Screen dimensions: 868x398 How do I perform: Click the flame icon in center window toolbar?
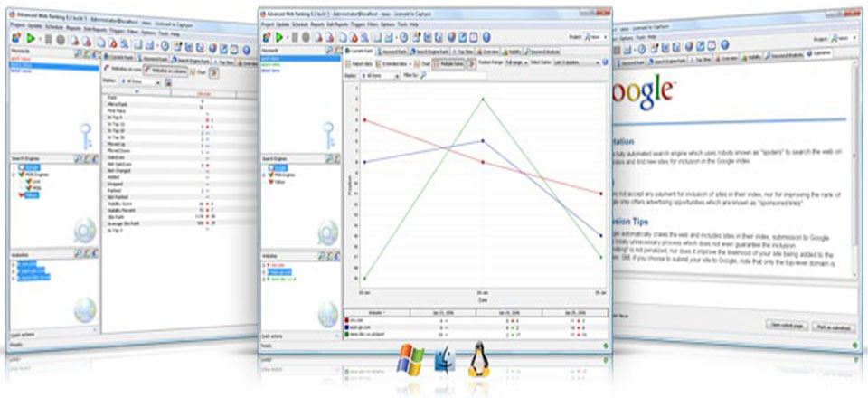click(354, 37)
